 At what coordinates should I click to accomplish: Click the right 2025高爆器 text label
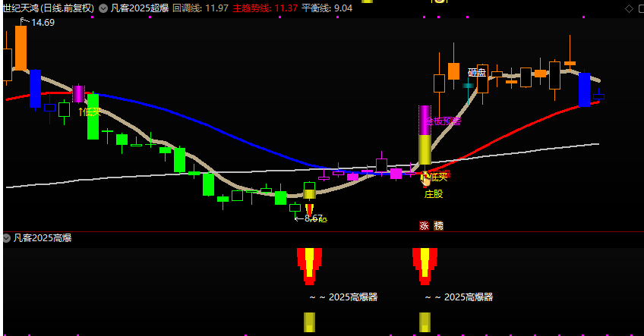(x=459, y=297)
